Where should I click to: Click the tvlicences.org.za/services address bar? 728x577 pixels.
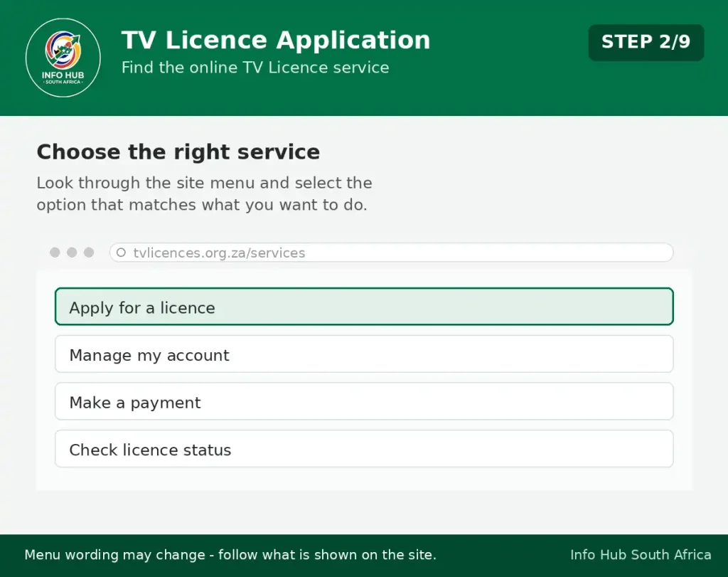(392, 253)
